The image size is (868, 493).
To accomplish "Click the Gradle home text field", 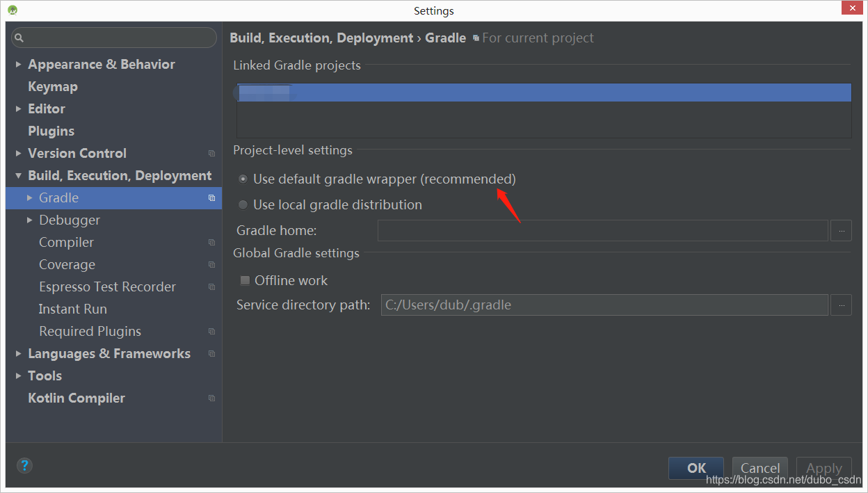I will pos(602,230).
